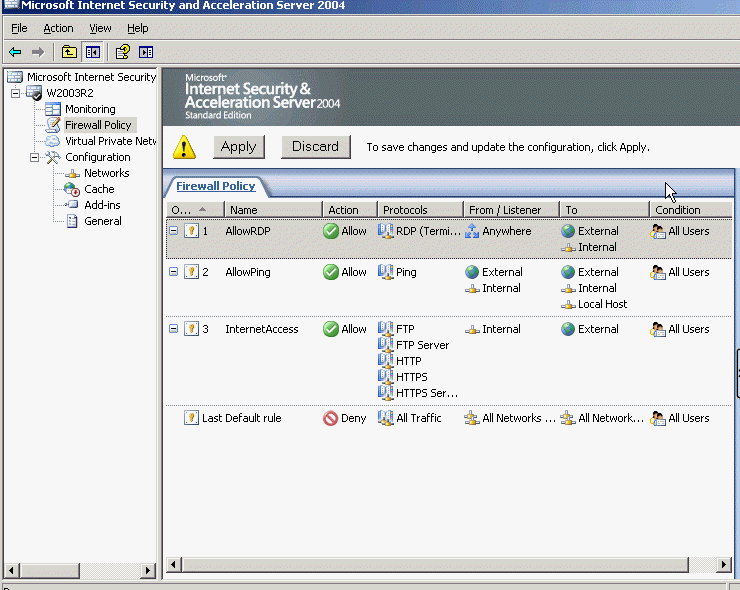
Task: Toggle the Show/Hide console tree icon
Action: (x=92, y=52)
